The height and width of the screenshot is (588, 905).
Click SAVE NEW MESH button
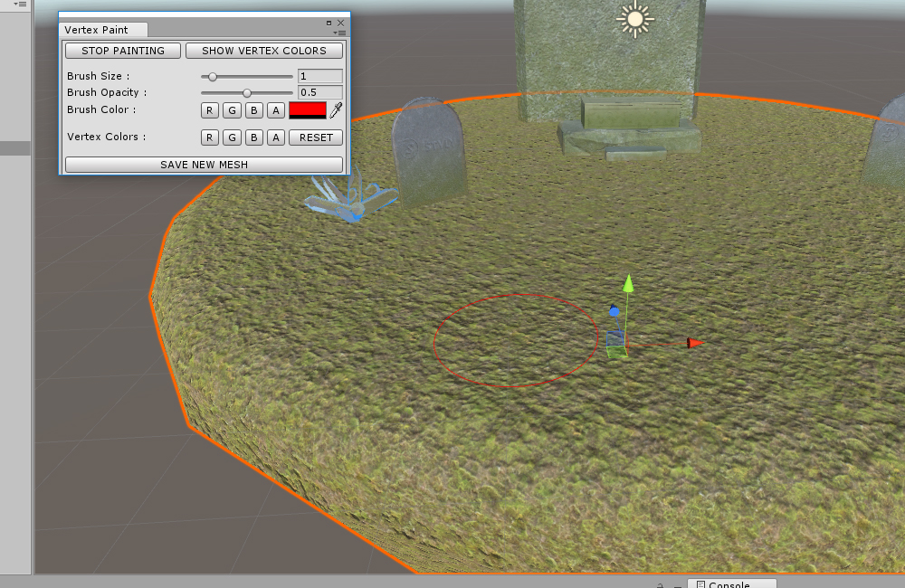pos(205,165)
